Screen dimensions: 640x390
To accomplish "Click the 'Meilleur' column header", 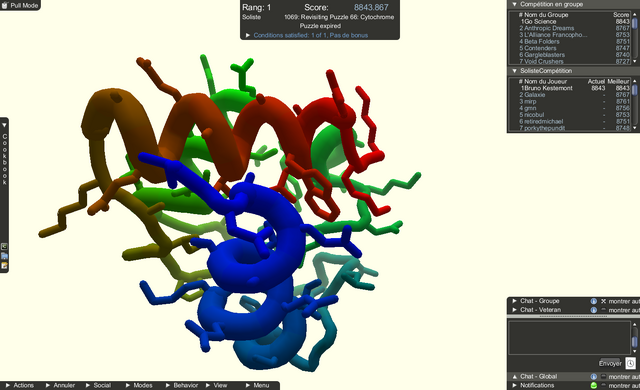I will point(618,82).
